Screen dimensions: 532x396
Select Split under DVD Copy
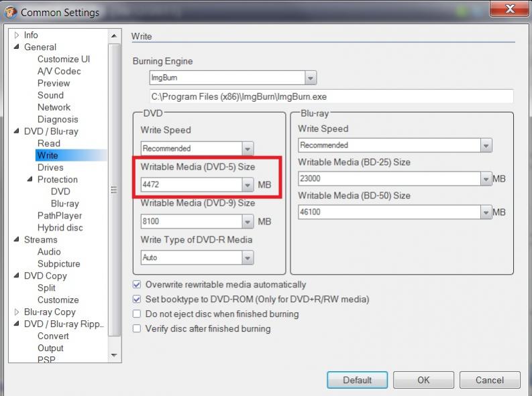click(46, 287)
